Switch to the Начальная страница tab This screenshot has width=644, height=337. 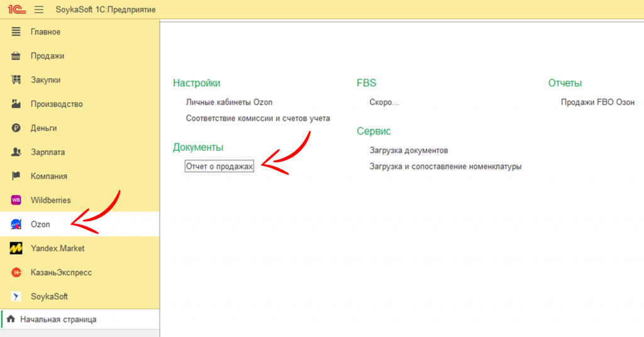click(58, 319)
